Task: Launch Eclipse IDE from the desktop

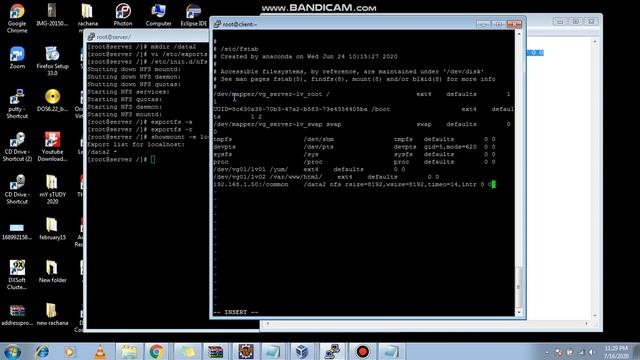Action: tap(193, 15)
